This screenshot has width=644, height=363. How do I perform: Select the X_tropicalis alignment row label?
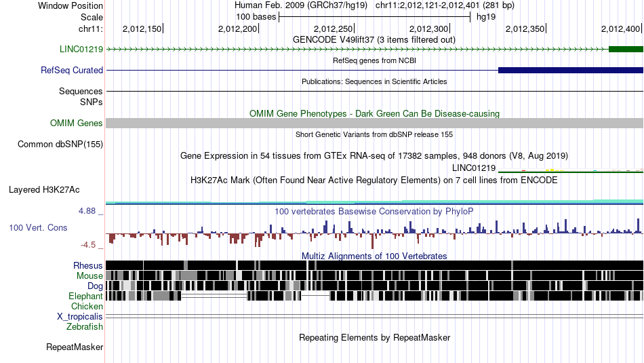pyautogui.click(x=80, y=317)
